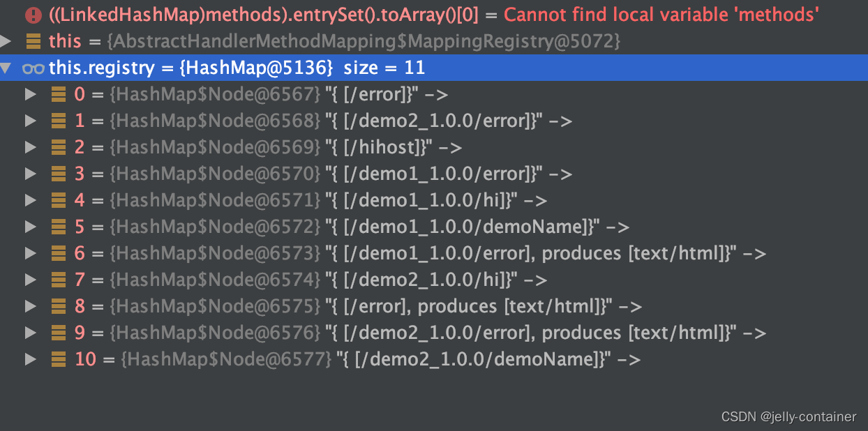Image resolution: width=868 pixels, height=431 pixels.
Task: Expand the 'this' variable row
Action: (7, 41)
